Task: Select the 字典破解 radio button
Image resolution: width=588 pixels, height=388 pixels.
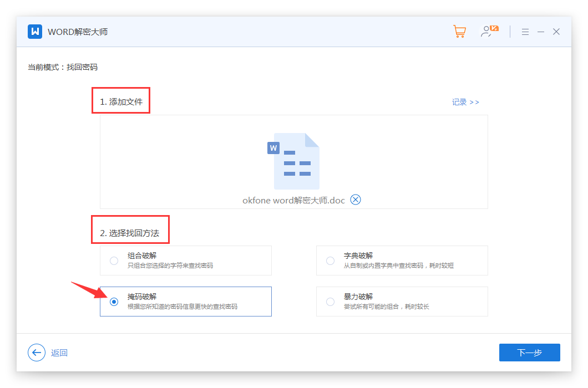Action: tap(331, 261)
